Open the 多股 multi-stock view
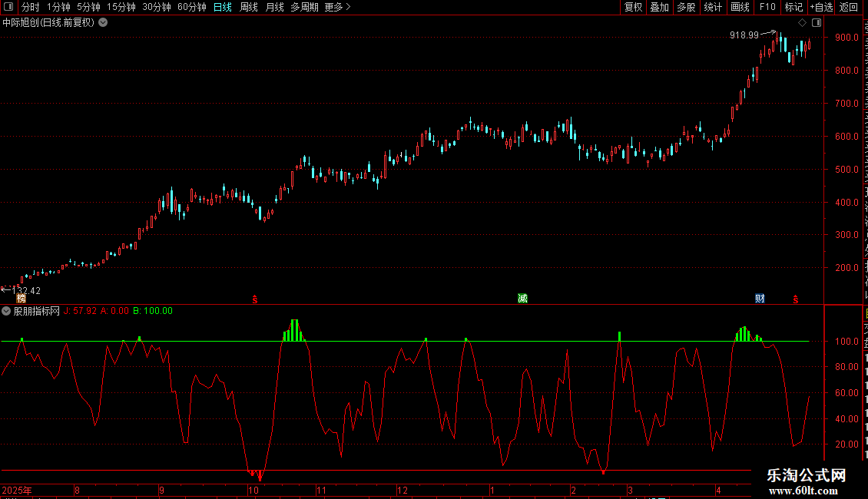Screen dimensions: 868x499 (x=686, y=7)
